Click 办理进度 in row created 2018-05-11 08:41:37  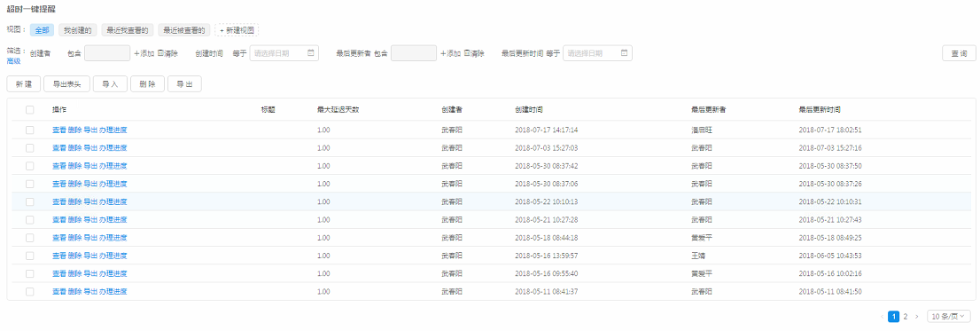click(113, 292)
